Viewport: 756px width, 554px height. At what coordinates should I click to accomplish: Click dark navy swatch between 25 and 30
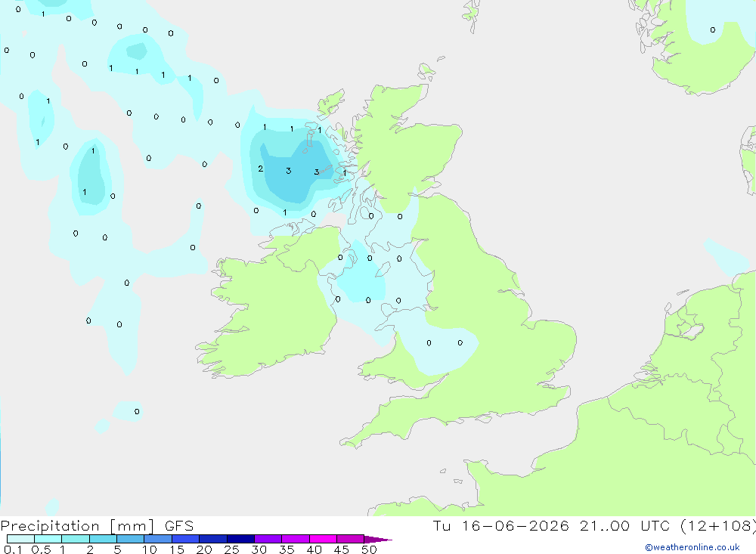[240, 539]
